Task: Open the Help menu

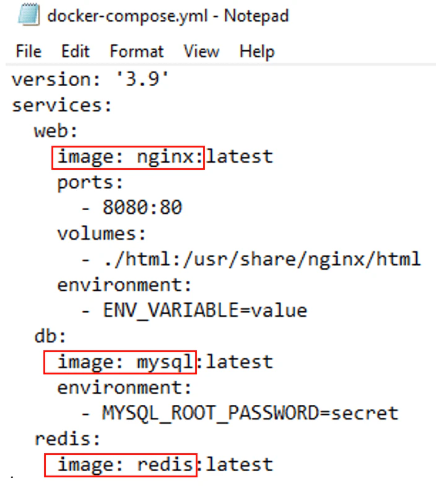Action: click(256, 51)
